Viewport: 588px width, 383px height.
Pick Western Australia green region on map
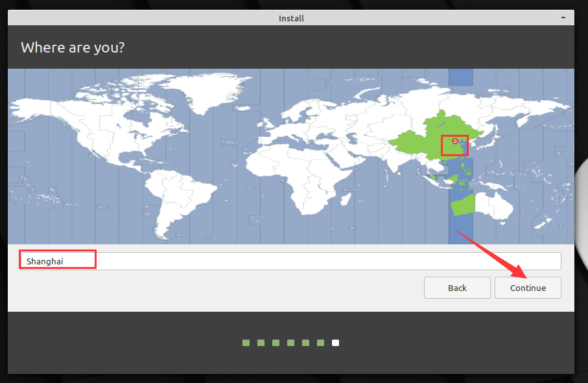tap(463, 205)
